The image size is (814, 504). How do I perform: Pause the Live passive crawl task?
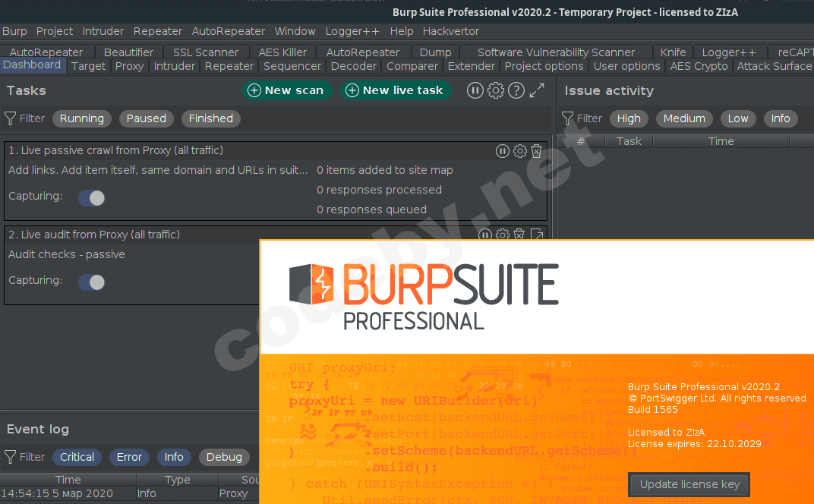502,151
